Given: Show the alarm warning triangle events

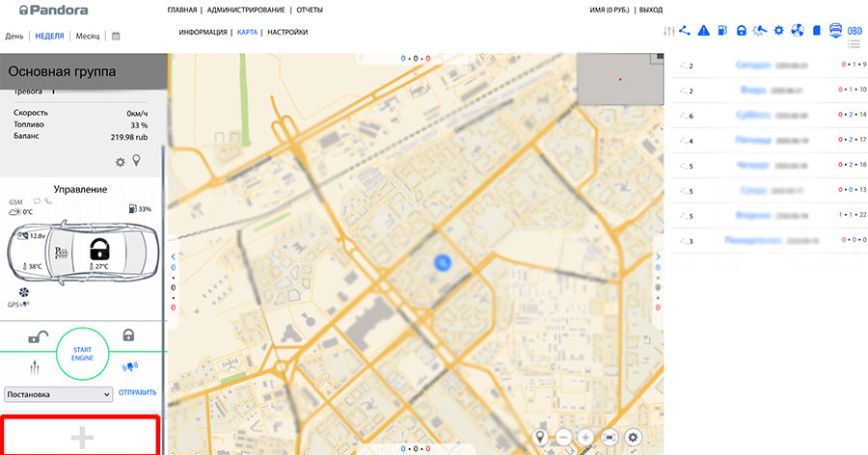Looking at the screenshot, I should 704,31.
